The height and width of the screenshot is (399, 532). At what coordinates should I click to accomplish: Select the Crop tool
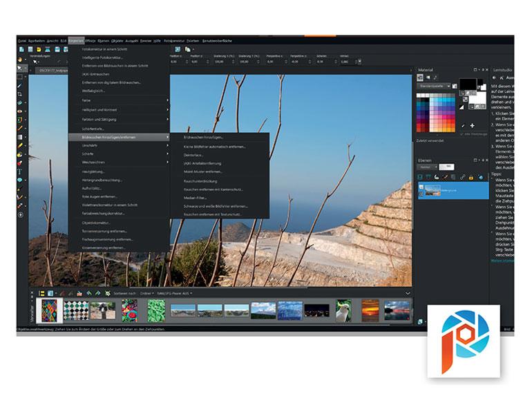(20, 94)
